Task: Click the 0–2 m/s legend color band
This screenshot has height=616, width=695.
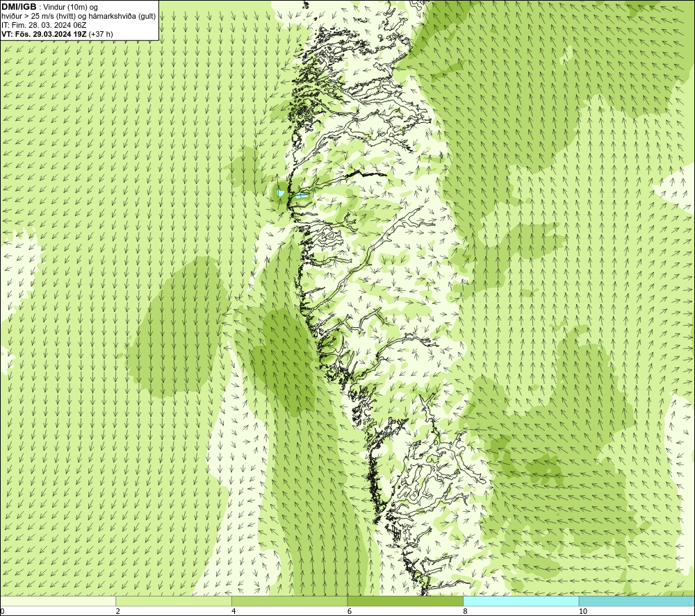Action: [58, 601]
